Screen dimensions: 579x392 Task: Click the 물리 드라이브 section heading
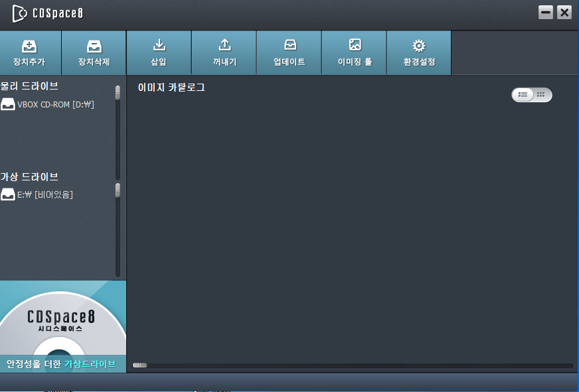[x=29, y=86]
